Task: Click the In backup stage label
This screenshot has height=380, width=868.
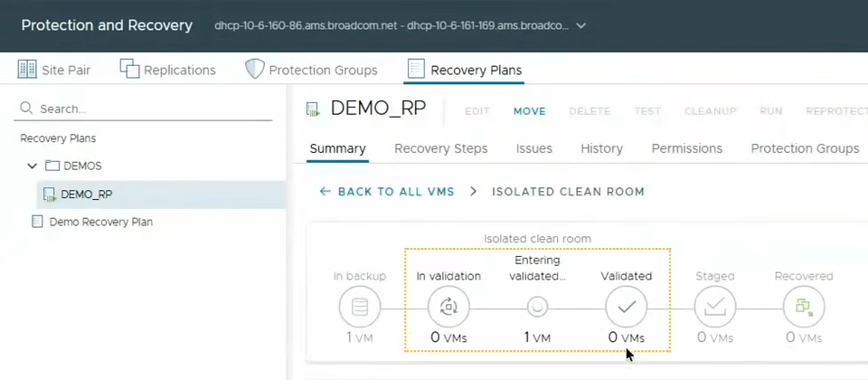Action: tap(360, 276)
